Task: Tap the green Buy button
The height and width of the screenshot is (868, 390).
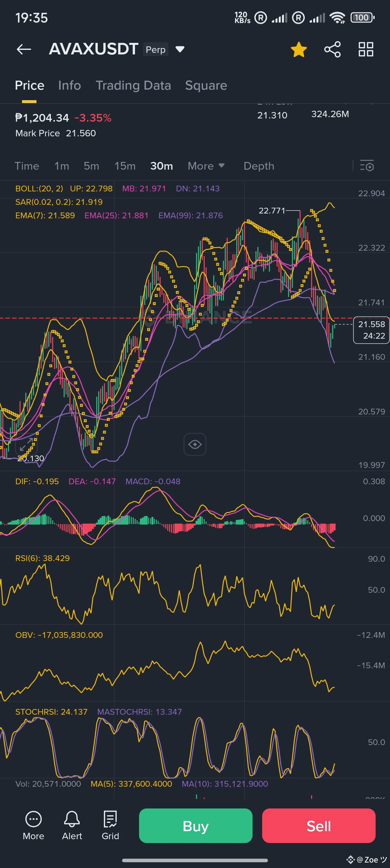Action: 196,826
